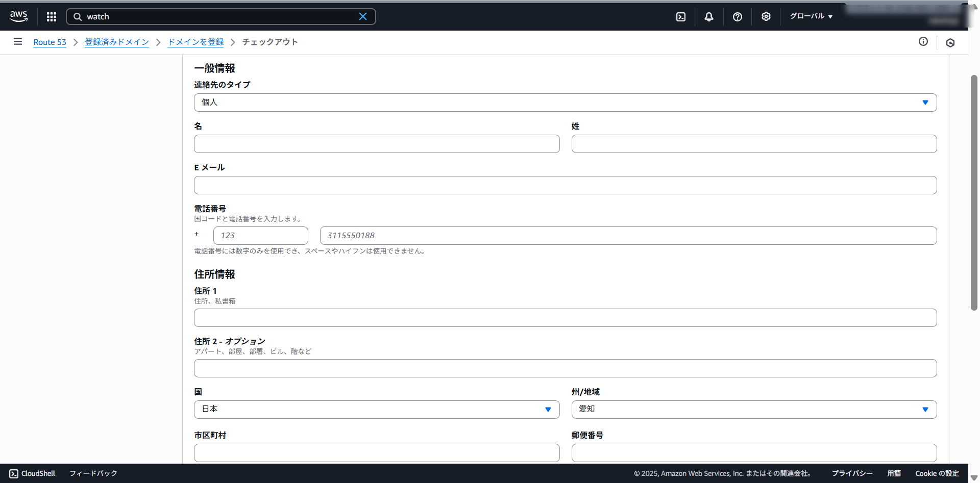The width and height of the screenshot is (980, 483).
Task: Open Cookie の設定 in footer
Action: pos(937,473)
